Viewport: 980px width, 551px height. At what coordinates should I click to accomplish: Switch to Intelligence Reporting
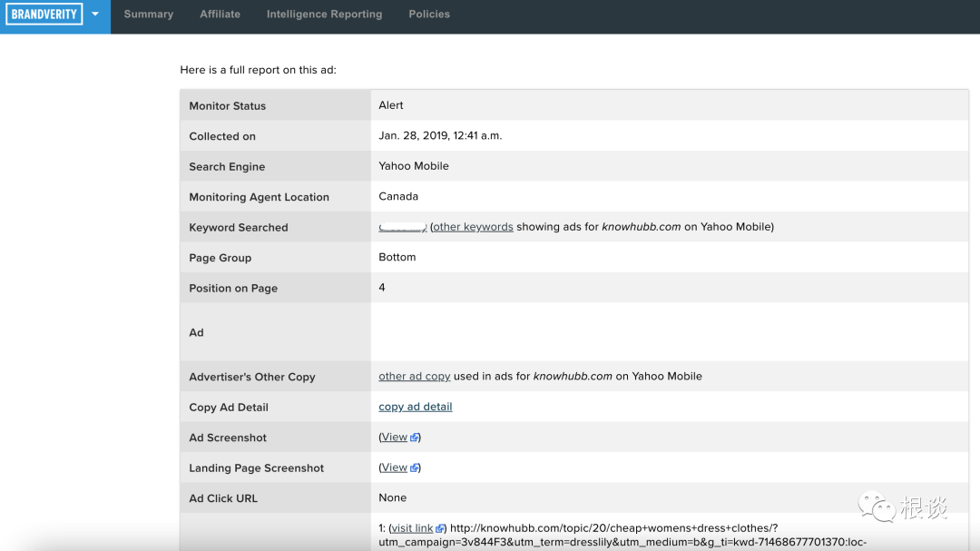click(x=324, y=15)
